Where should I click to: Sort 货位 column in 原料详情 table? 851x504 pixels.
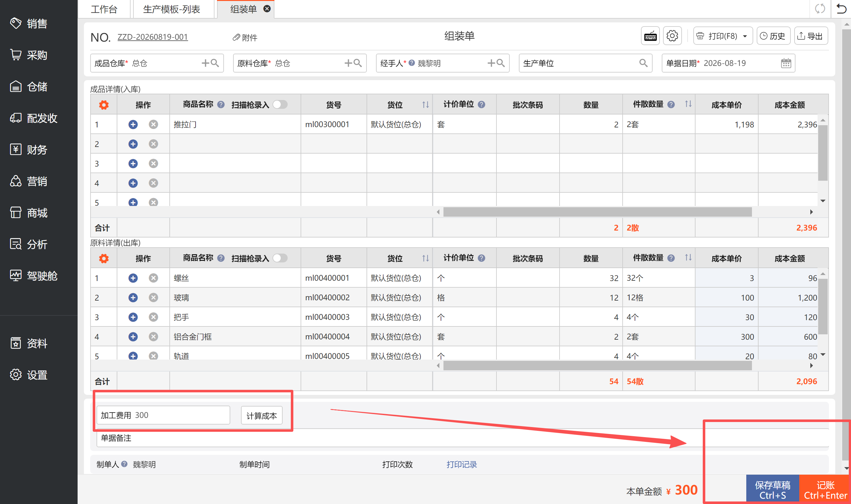425,258
